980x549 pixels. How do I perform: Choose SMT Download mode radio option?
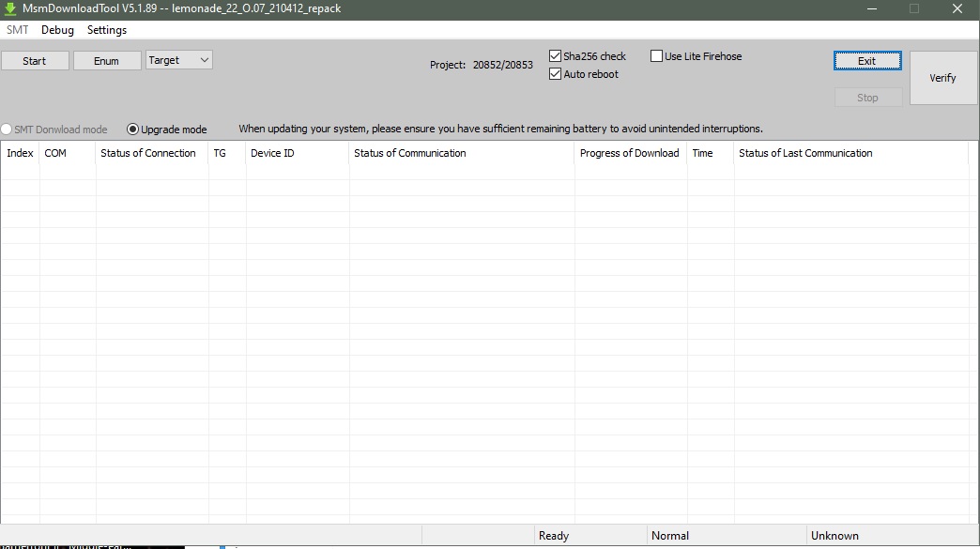click(8, 130)
